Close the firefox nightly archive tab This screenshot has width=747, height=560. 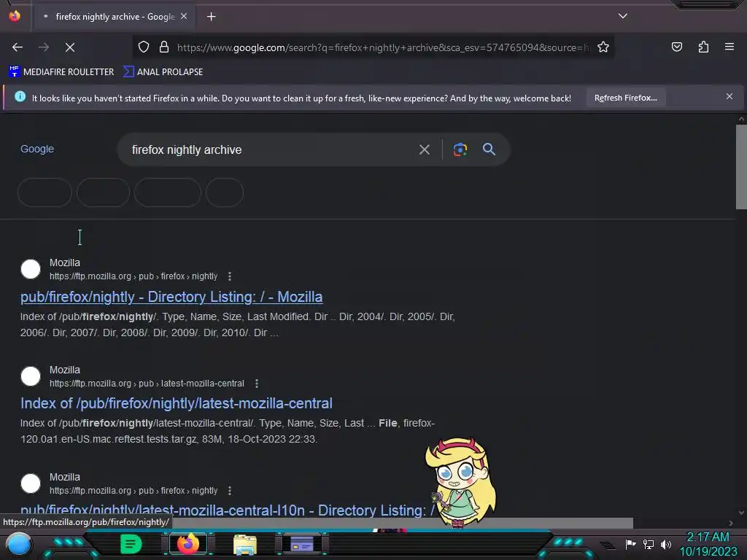coord(184,16)
